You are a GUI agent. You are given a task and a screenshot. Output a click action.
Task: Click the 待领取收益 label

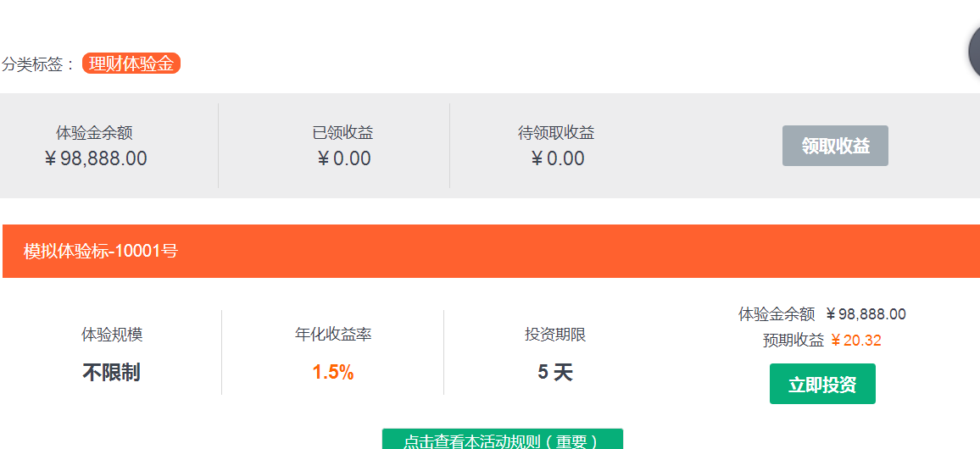tap(556, 133)
